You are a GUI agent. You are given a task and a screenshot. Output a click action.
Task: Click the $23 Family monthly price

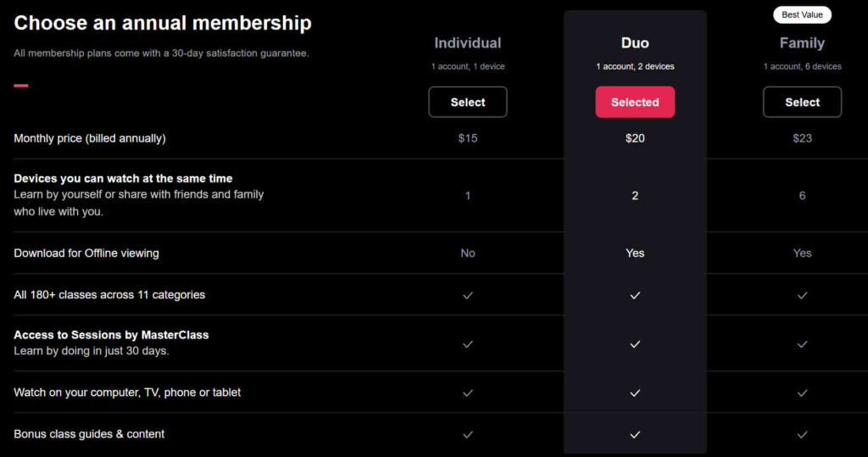pos(802,138)
